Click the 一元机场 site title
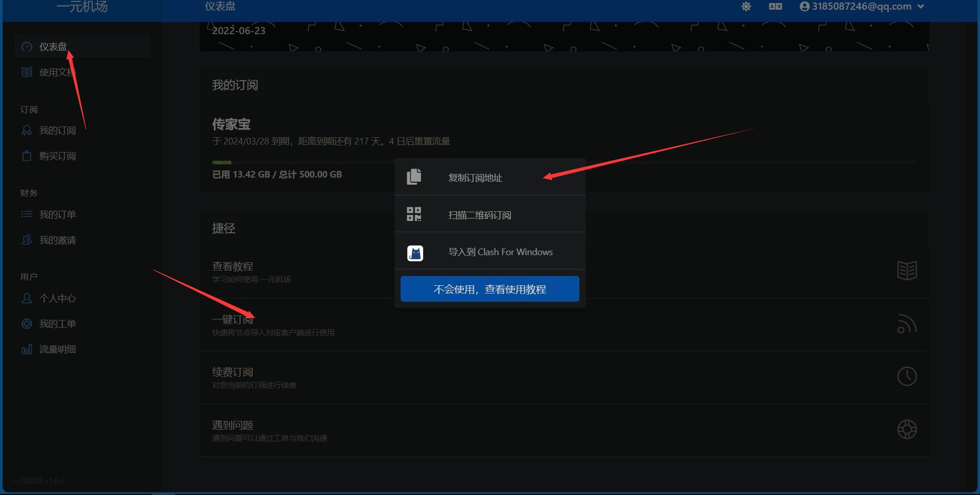 (82, 7)
